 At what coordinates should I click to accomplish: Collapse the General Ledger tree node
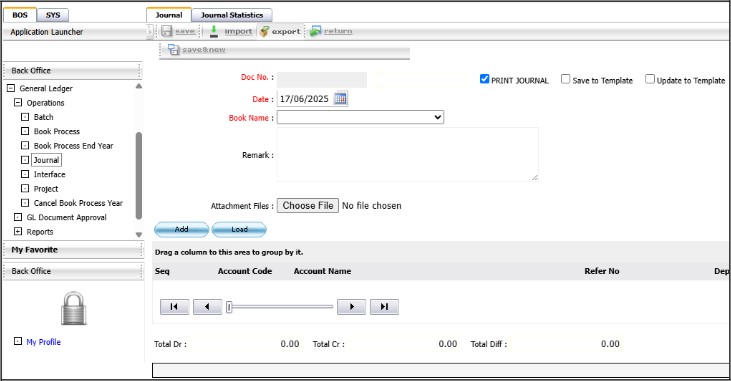[x=11, y=88]
